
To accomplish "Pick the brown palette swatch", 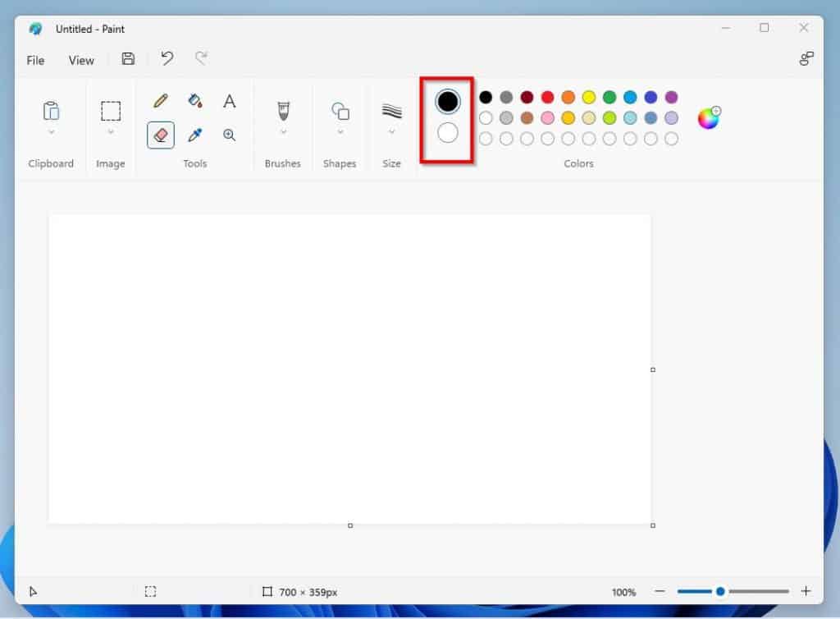I will tap(527, 118).
